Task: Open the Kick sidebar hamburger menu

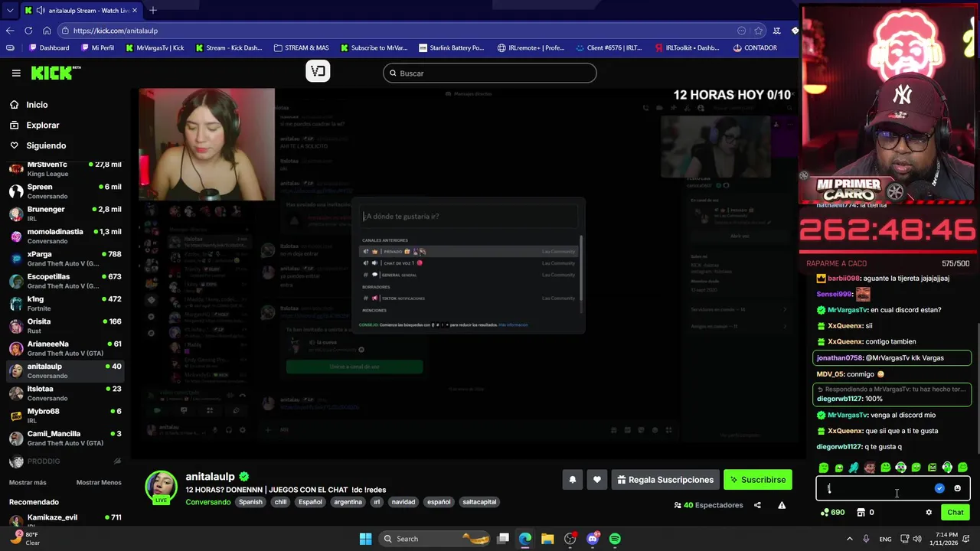Action: [x=16, y=73]
